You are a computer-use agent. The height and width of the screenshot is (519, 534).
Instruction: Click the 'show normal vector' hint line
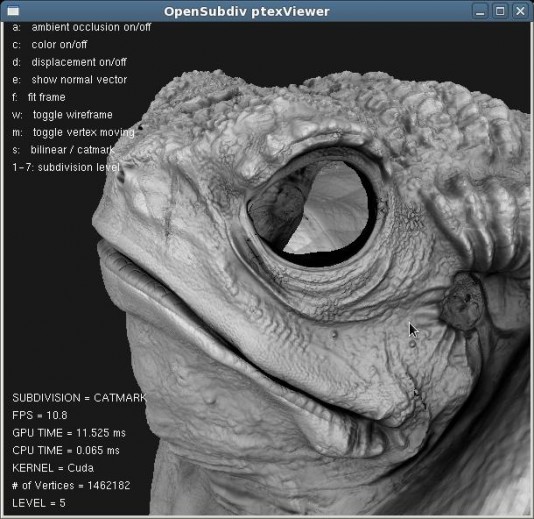pyautogui.click(x=69, y=80)
